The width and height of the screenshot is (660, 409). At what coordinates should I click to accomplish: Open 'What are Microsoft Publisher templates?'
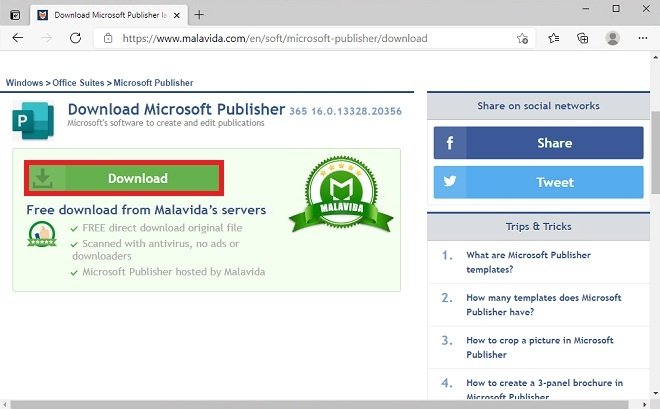coord(528,262)
